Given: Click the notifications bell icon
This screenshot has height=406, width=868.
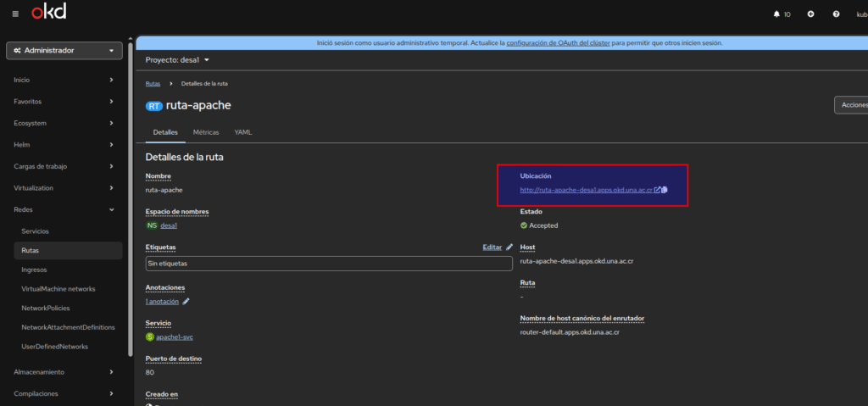Looking at the screenshot, I should coord(776,14).
